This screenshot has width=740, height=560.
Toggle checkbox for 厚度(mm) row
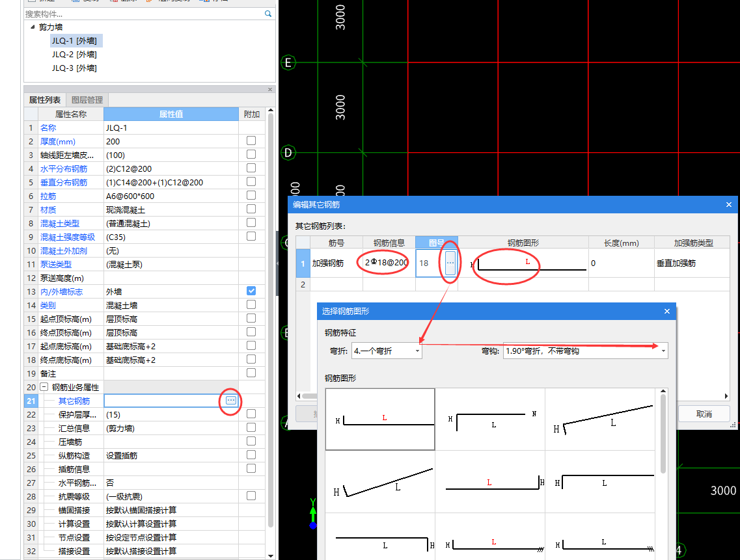coord(251,140)
